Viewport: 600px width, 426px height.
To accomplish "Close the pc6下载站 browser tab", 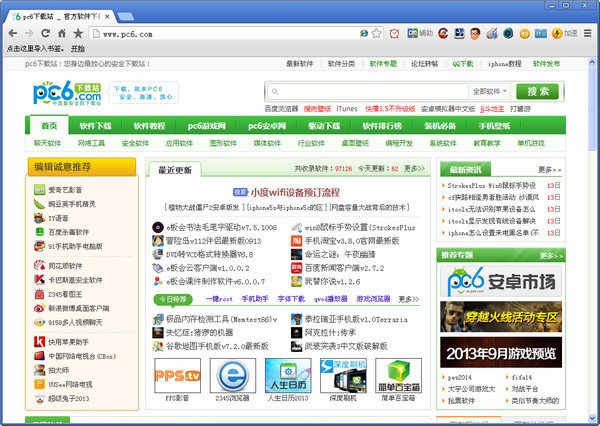I will coord(108,16).
